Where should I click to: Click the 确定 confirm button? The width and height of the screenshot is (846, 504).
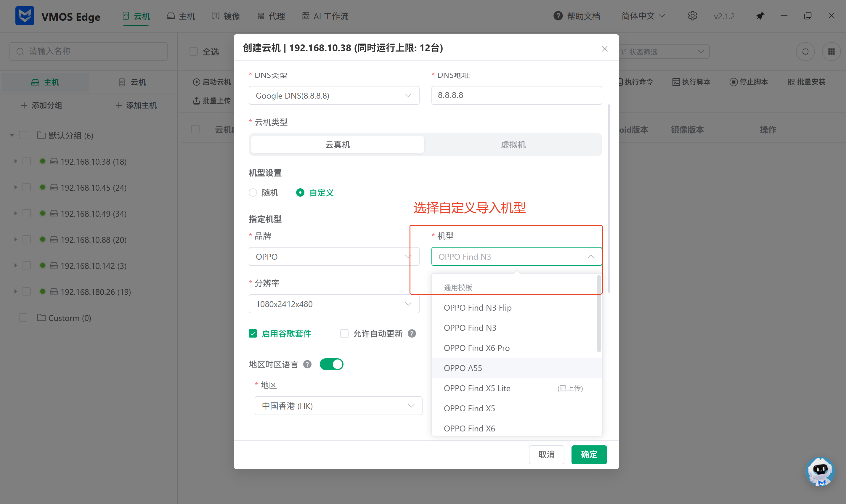[x=589, y=455]
